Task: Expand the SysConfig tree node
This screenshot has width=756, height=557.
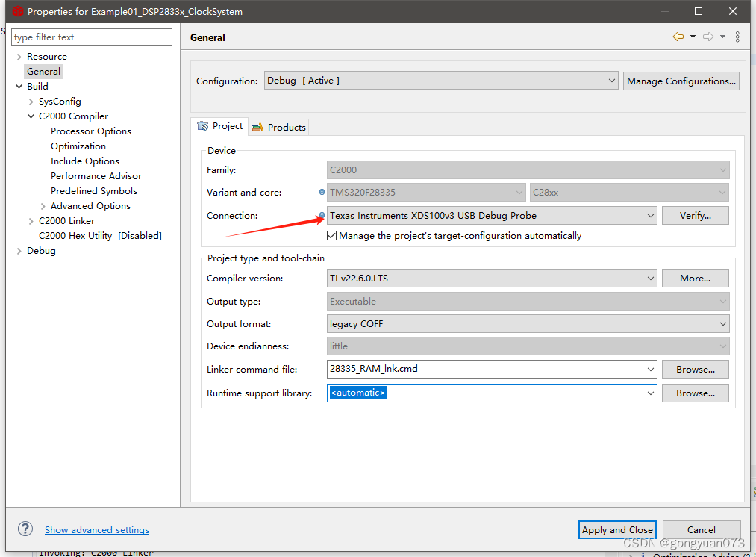Action: click(x=31, y=102)
